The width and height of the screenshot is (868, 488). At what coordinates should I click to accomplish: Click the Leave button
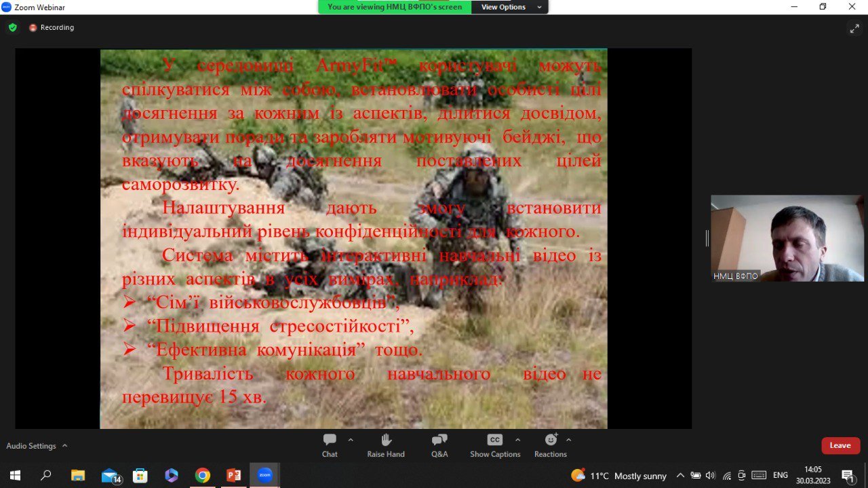coord(840,445)
